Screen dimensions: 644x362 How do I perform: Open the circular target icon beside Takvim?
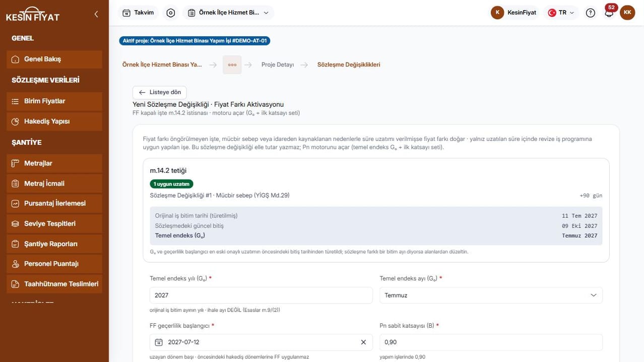(171, 13)
